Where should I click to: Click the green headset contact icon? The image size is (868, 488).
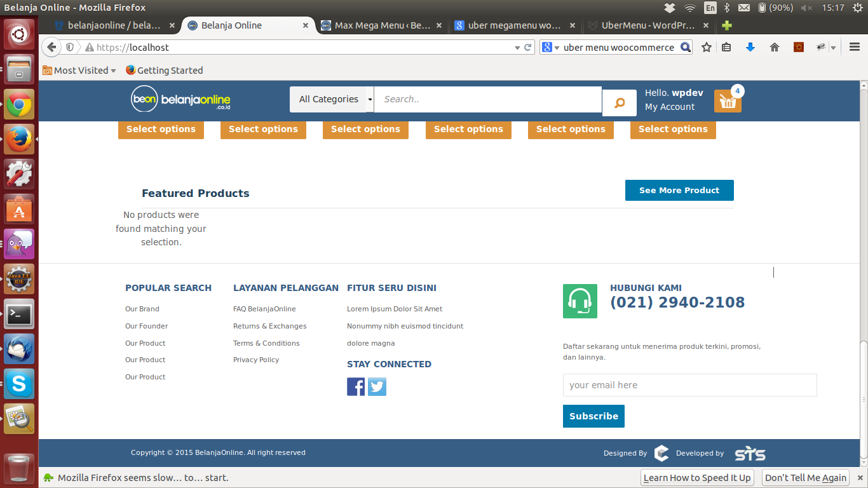[580, 301]
